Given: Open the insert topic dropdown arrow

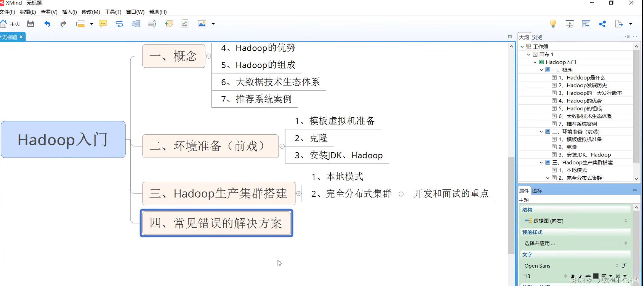Looking at the screenshot, I should tap(91, 24).
